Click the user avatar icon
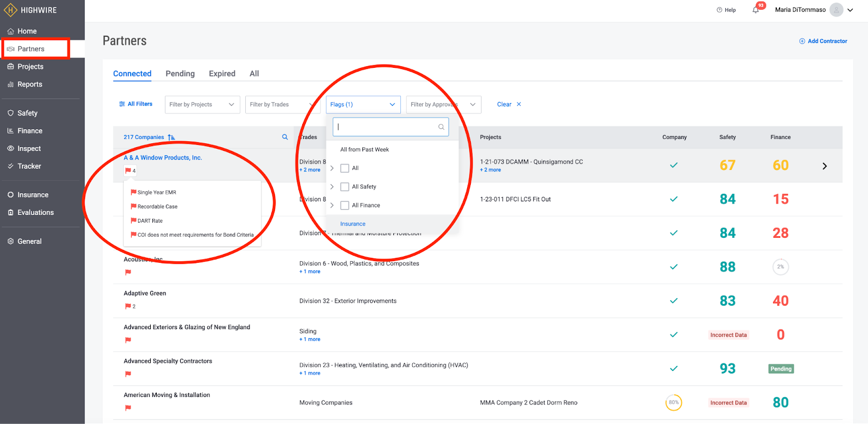This screenshot has width=868, height=424. 837,10
